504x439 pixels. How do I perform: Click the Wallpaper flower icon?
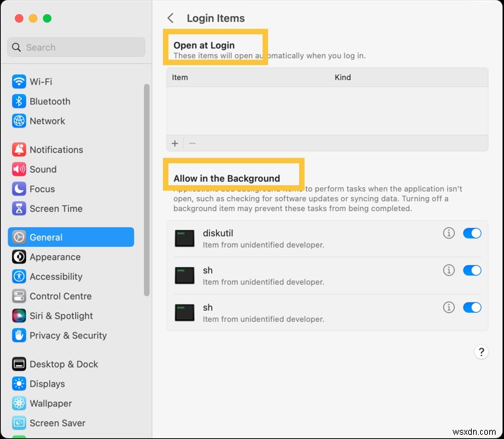coord(19,403)
